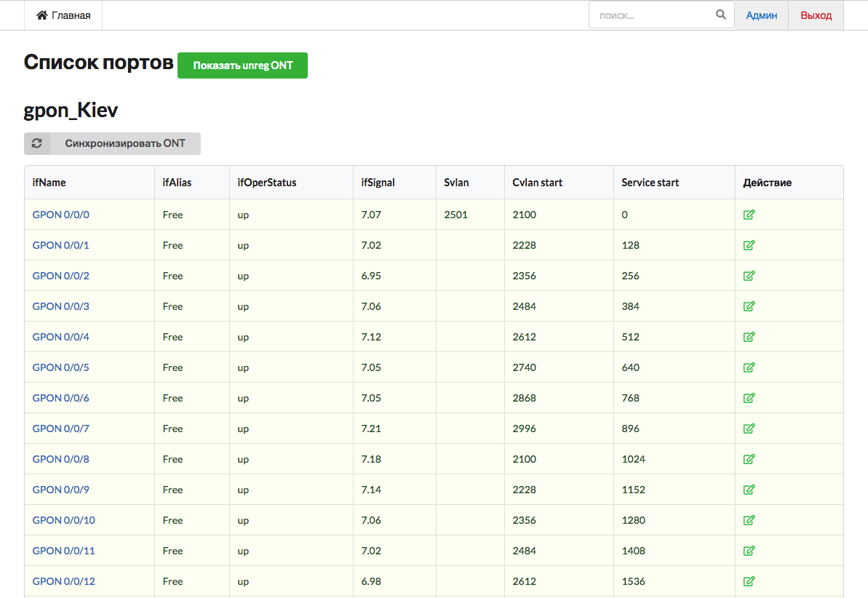Open the edit icon for GPON 0/0/0

(749, 214)
